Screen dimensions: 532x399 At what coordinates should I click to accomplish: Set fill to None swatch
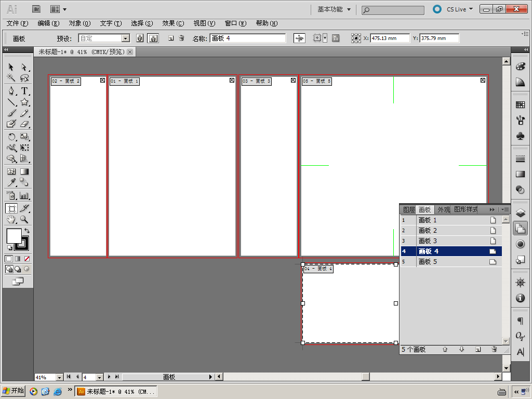pyautogui.click(x=27, y=259)
